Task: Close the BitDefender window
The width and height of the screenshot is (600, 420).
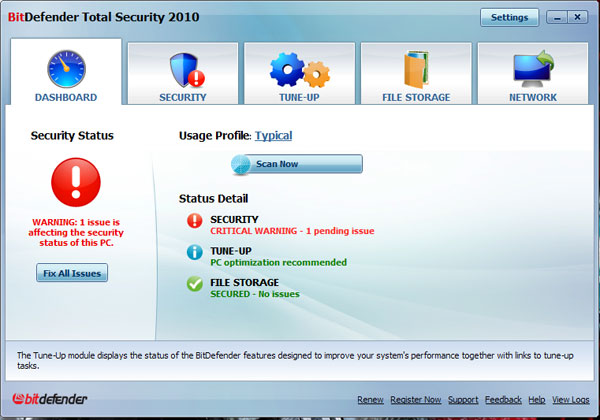Action: [577, 17]
